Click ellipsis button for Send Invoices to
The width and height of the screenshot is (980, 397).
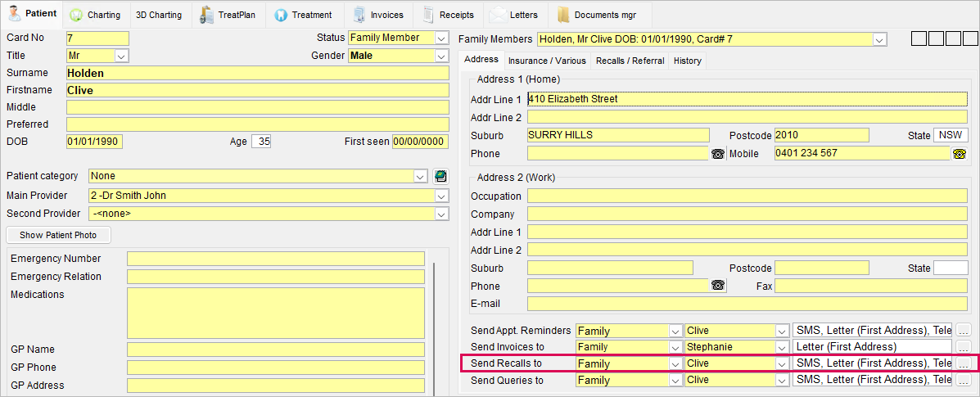point(963,347)
